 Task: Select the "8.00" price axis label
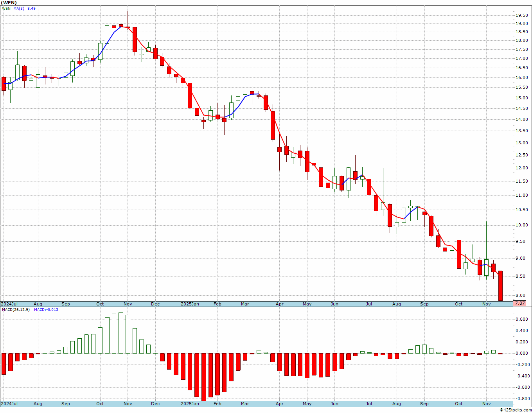pos(521,296)
